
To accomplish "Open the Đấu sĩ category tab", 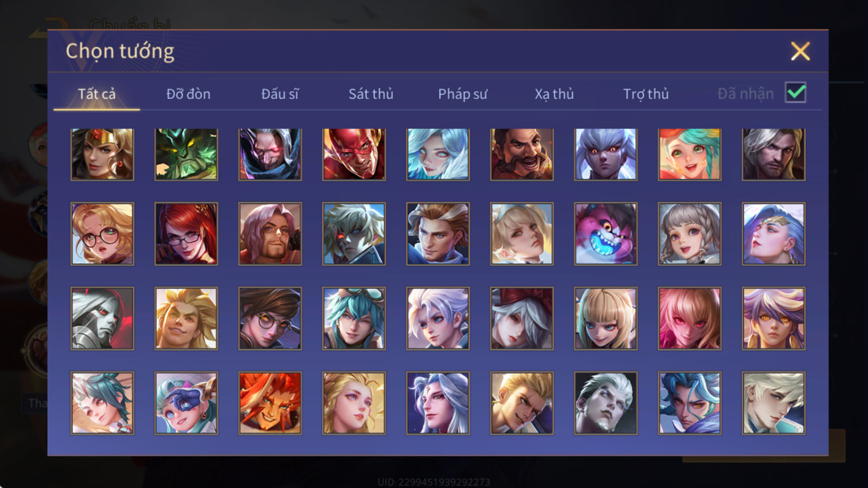I will tap(280, 94).
